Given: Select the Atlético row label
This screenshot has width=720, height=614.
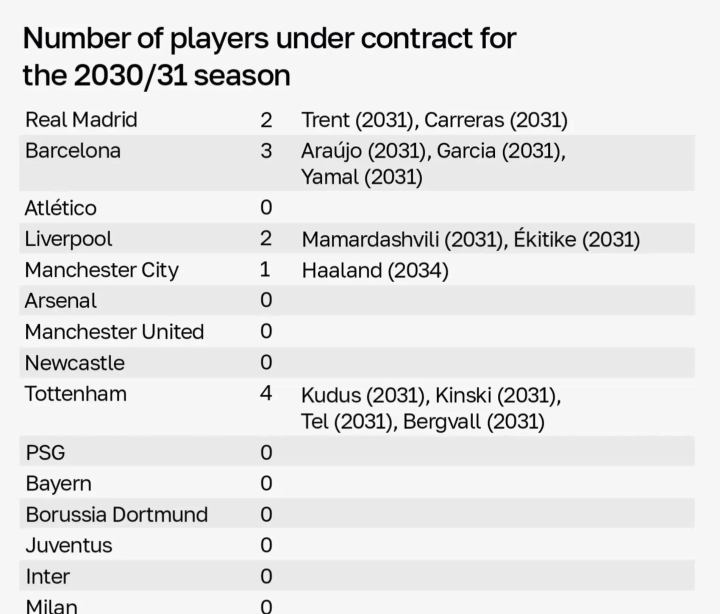Looking at the screenshot, I should (x=60, y=208).
